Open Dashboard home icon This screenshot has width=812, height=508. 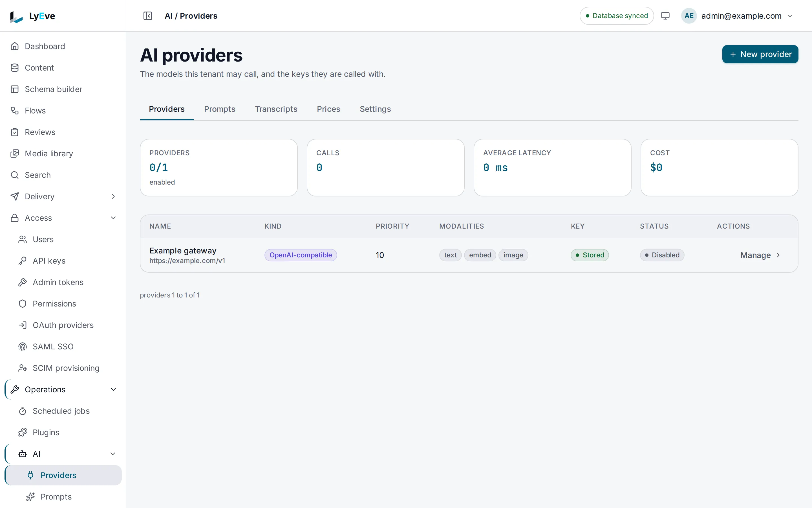point(15,46)
